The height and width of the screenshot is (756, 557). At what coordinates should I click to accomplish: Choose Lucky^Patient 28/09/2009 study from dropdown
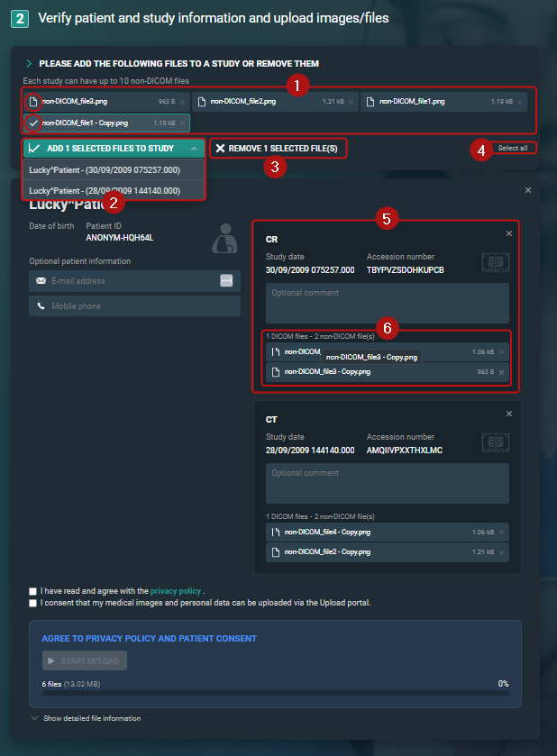click(x=105, y=190)
